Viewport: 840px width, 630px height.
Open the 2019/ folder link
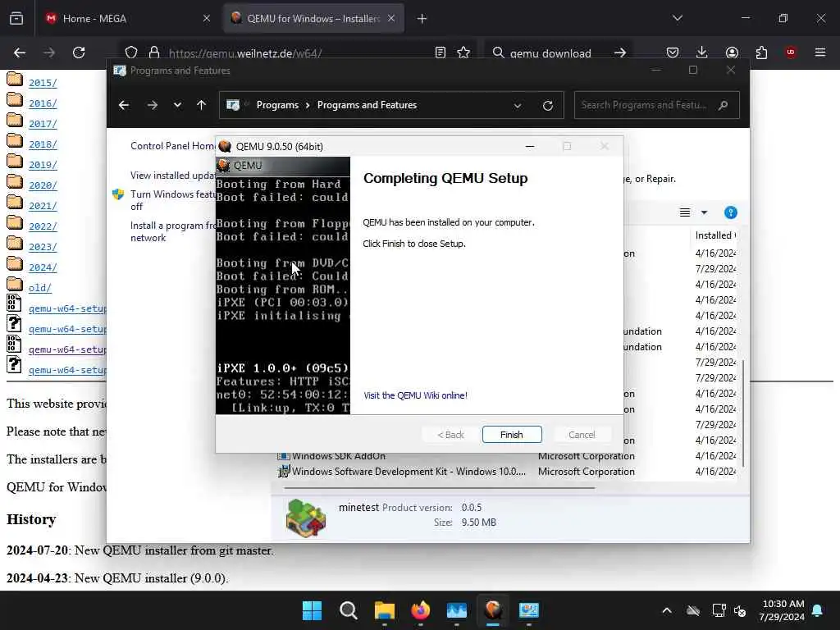pyautogui.click(x=43, y=164)
